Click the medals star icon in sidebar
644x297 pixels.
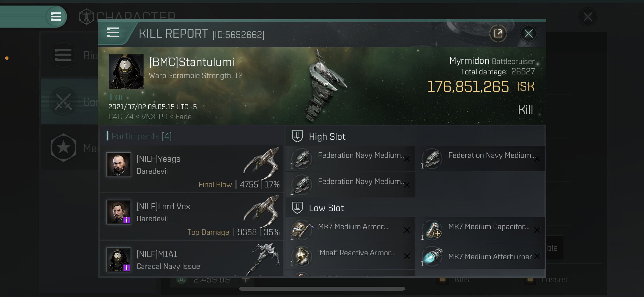[x=63, y=148]
